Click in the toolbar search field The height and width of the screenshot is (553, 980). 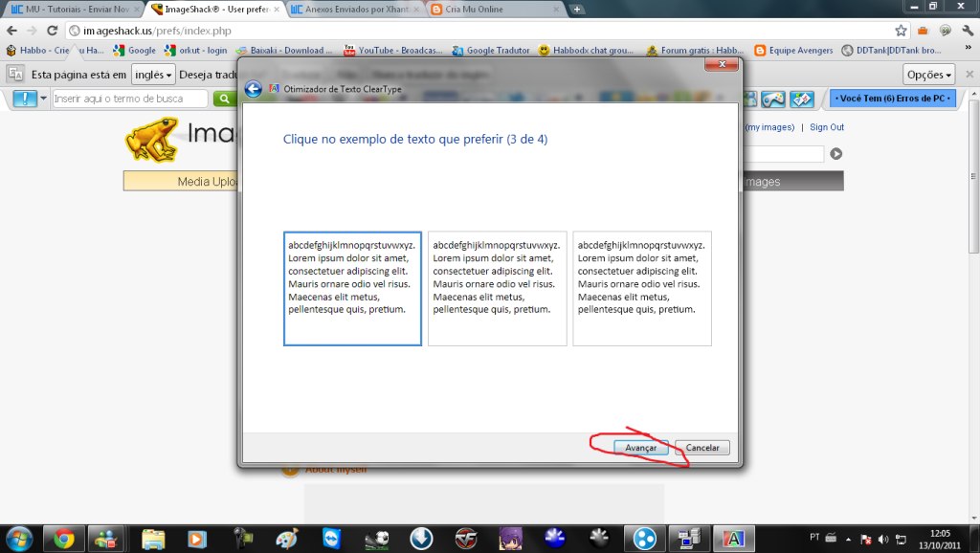[x=129, y=99]
